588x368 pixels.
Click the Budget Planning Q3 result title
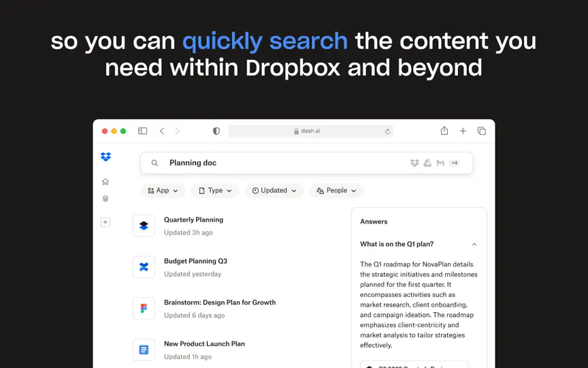(196, 261)
